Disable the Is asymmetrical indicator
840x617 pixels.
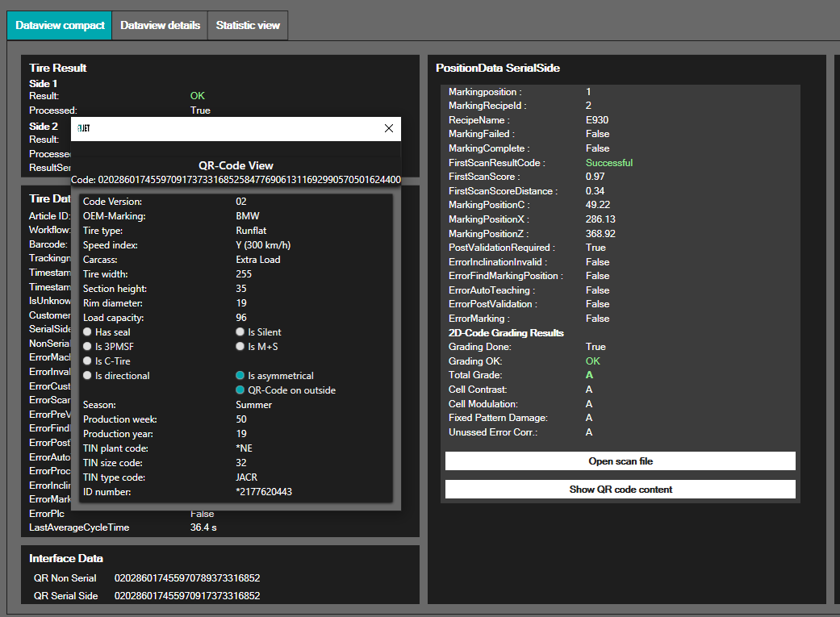pos(240,376)
